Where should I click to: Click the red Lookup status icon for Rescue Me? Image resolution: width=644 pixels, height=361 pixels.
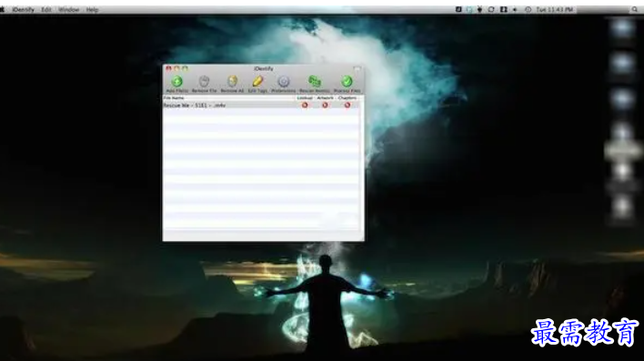tap(305, 105)
